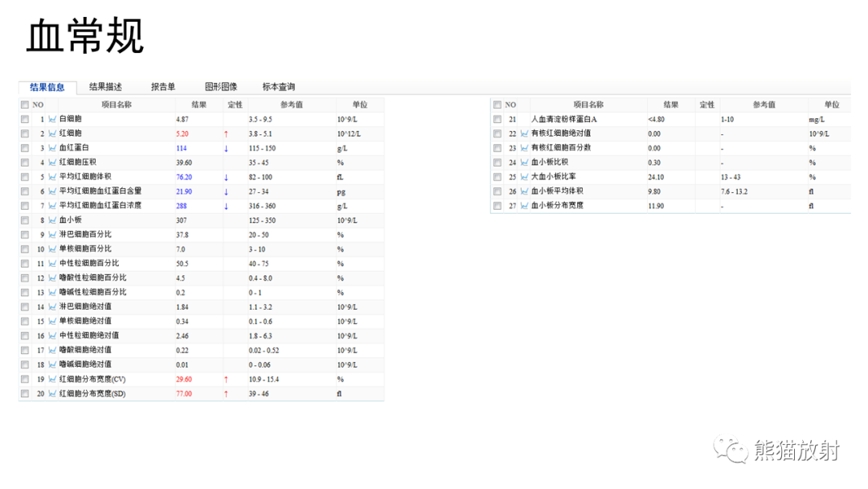
Task: Check the box for row 3 血红蛋白
Action: click(x=25, y=148)
